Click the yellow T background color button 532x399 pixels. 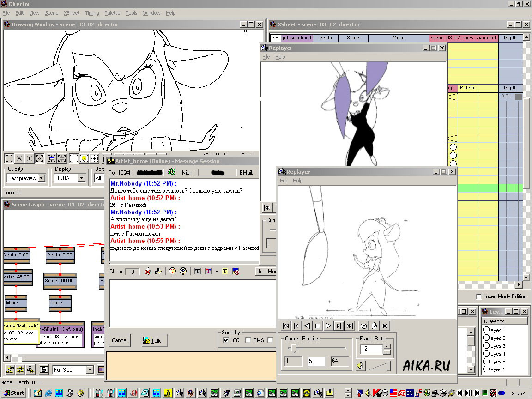(x=224, y=271)
